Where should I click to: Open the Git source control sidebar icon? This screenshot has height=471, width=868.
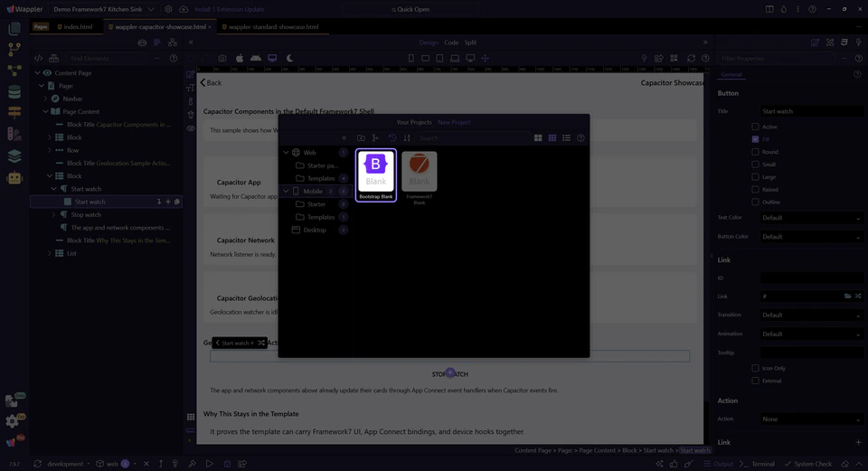pyautogui.click(x=14, y=49)
